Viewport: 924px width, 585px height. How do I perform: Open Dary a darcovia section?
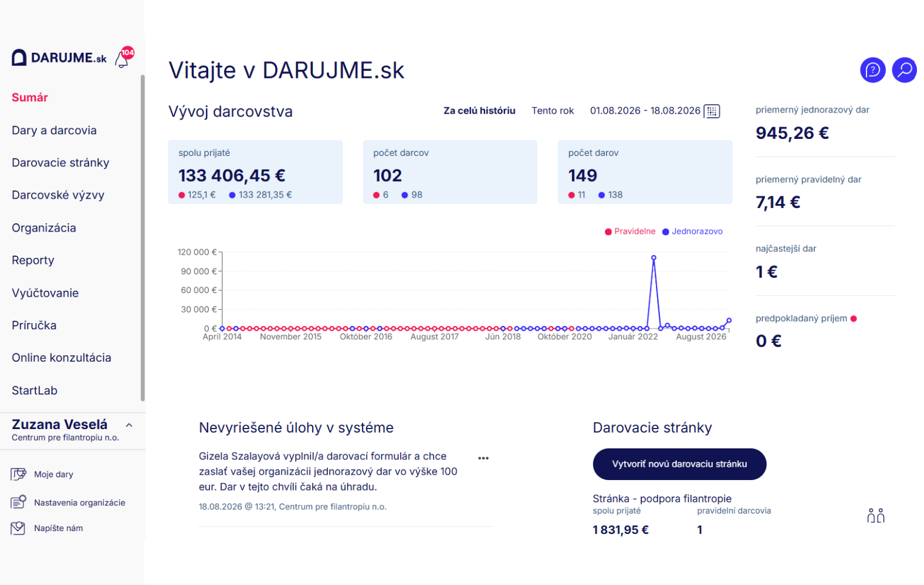(x=54, y=130)
